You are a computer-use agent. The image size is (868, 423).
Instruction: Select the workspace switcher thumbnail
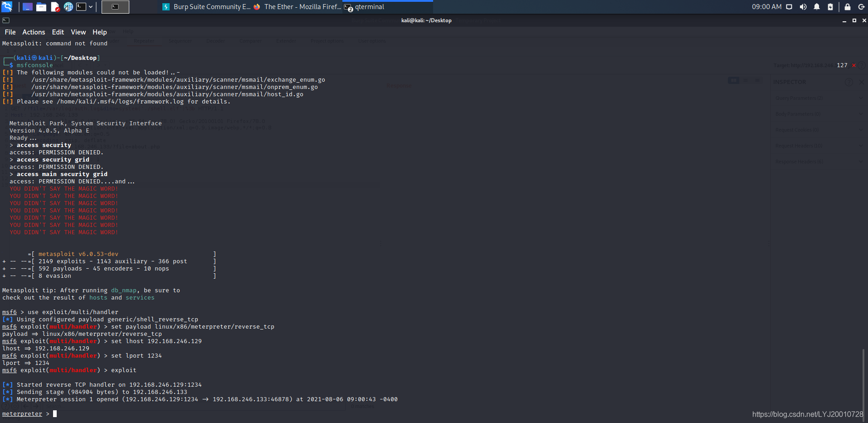coord(115,7)
